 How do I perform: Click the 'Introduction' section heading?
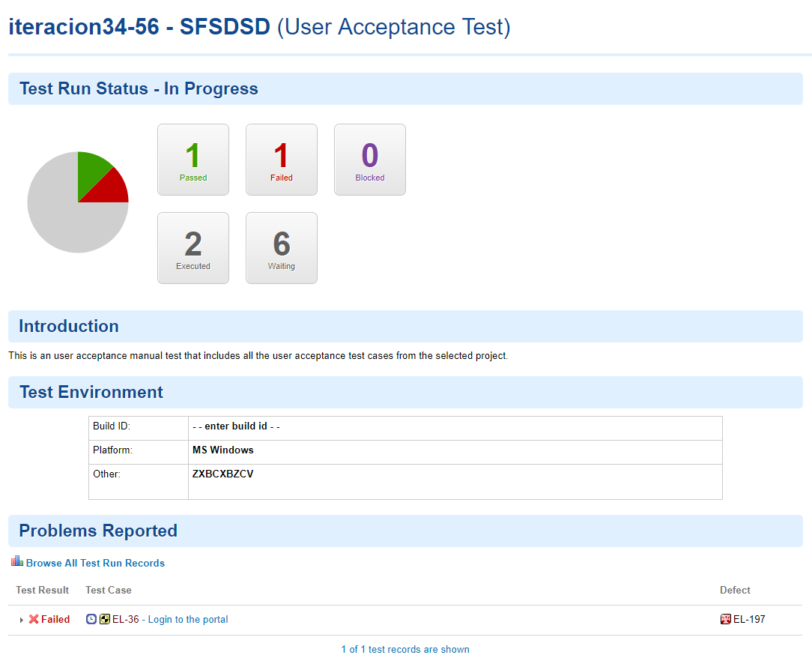(69, 326)
